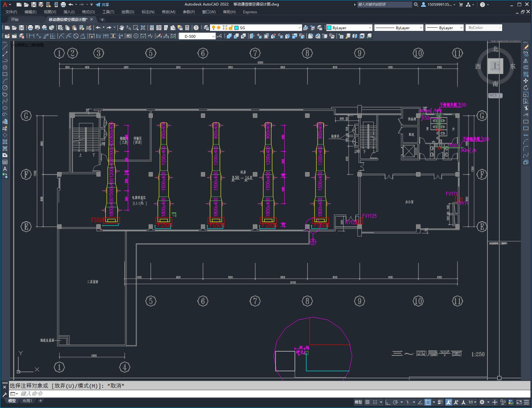
Task: Open the Express menu
Action: 250,12
